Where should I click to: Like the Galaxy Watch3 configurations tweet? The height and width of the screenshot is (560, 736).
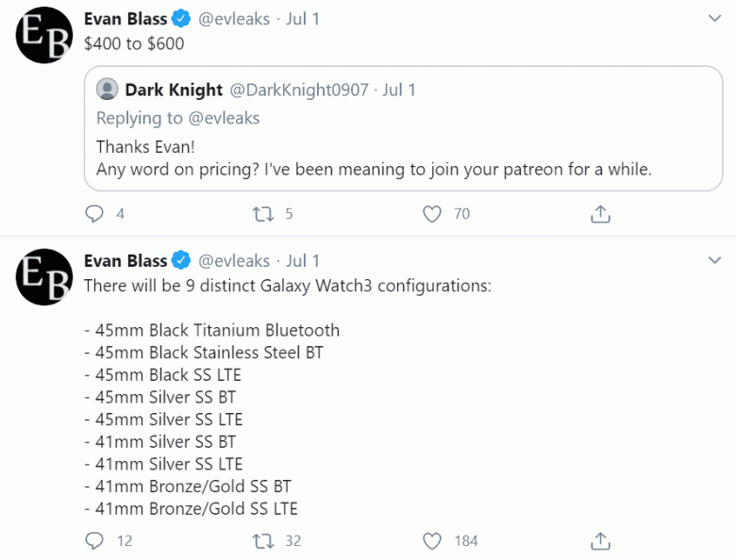(432, 540)
